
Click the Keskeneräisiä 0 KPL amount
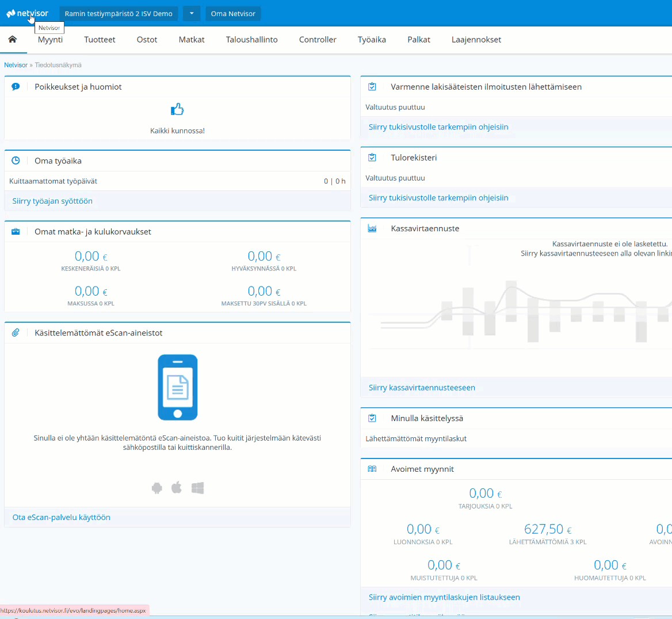(91, 257)
